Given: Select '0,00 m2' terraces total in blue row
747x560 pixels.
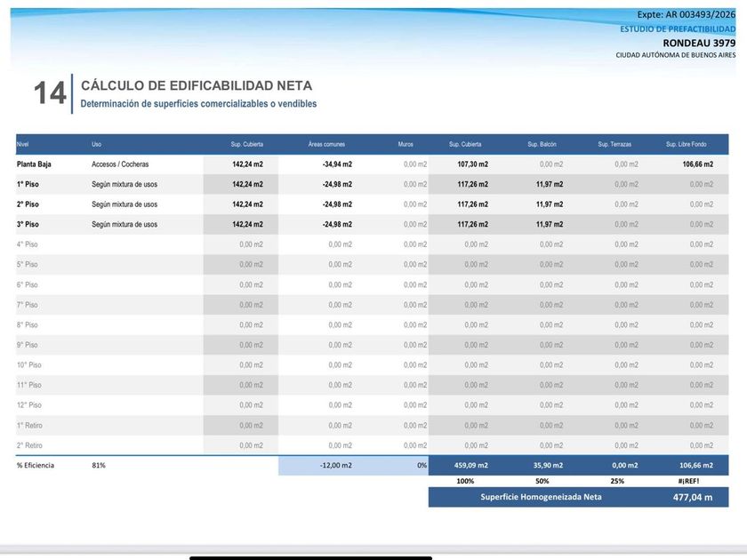Looking at the screenshot, I should point(624,465).
